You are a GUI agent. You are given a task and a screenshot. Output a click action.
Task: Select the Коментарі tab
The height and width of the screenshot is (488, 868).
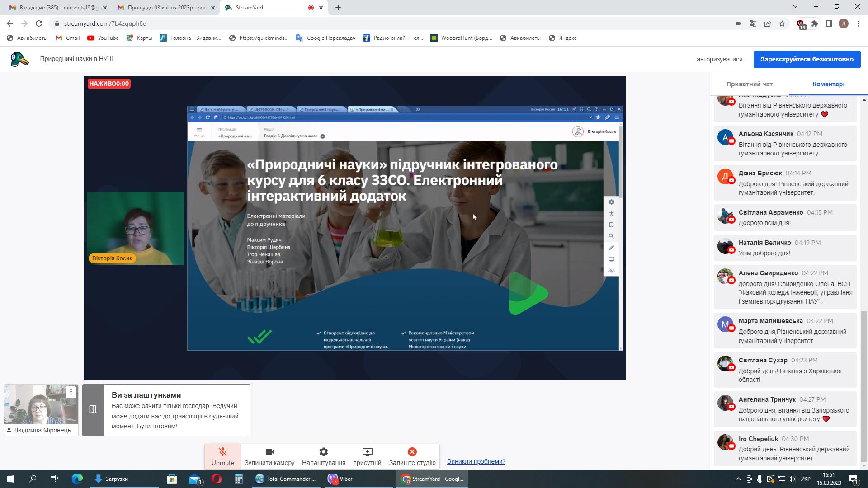(x=828, y=84)
